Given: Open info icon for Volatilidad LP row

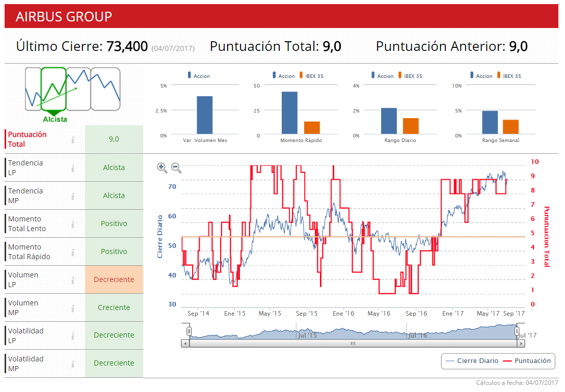Looking at the screenshot, I should click(73, 336).
